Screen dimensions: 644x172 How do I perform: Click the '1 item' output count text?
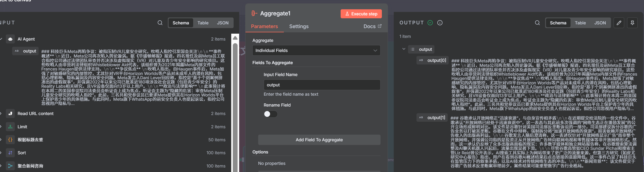pyautogui.click(x=405, y=36)
